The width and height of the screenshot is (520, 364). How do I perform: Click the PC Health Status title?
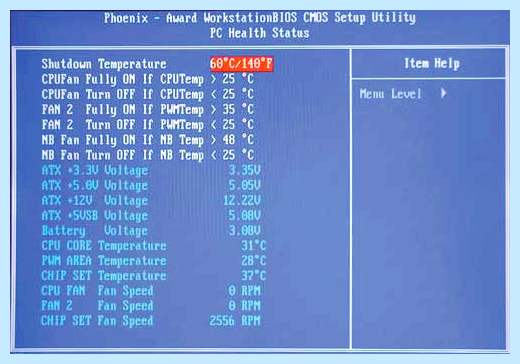coord(259,33)
